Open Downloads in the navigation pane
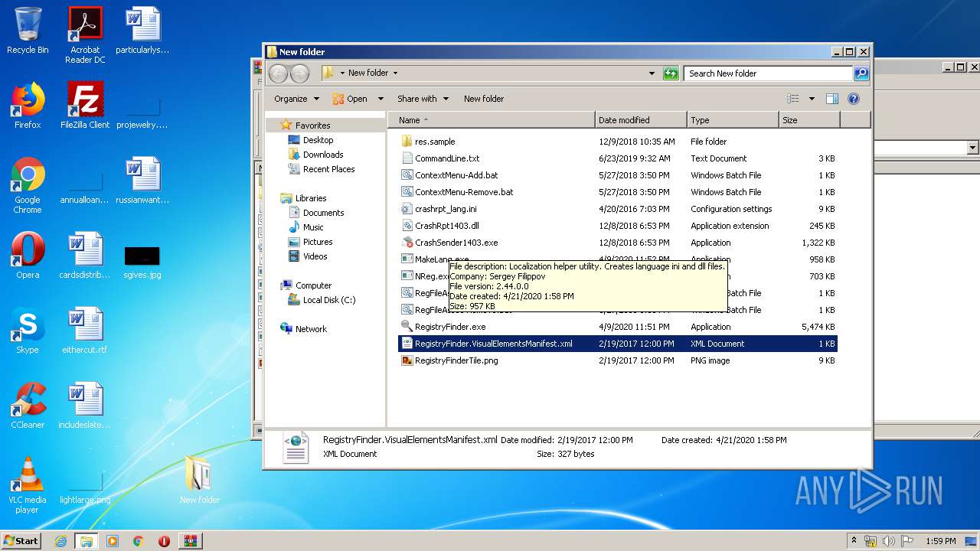This screenshot has width=980, height=551. point(322,155)
